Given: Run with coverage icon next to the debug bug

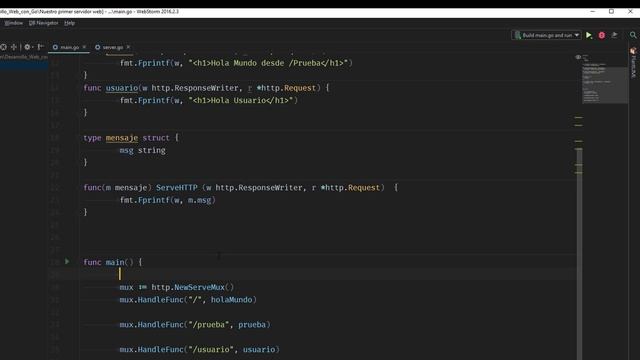Looking at the screenshot, I should [x=614, y=35].
